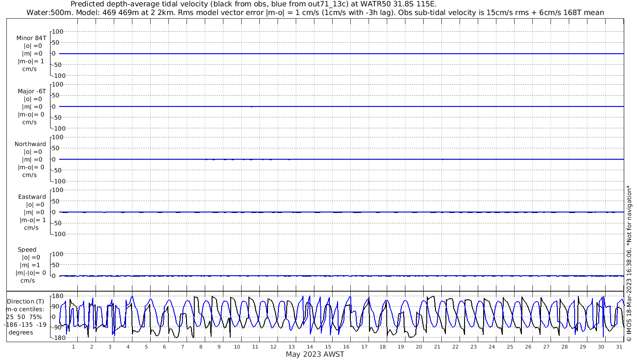Click the plot title mentioning WATR50
The width and height of the screenshot is (637, 364).
[254, 4]
